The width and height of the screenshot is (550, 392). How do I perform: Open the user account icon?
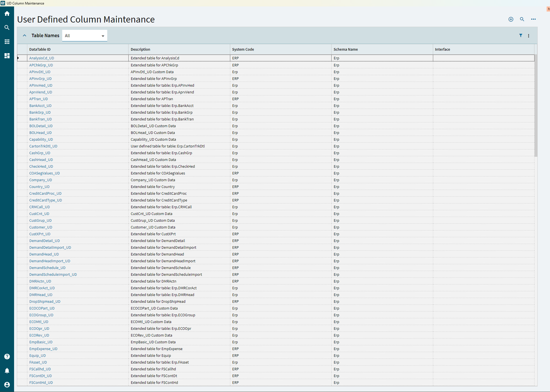click(7, 385)
